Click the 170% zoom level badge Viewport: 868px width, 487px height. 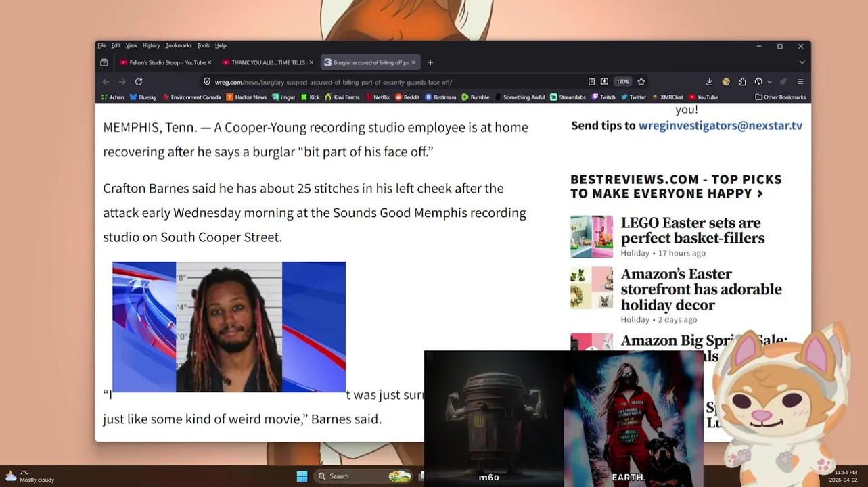(x=622, y=82)
